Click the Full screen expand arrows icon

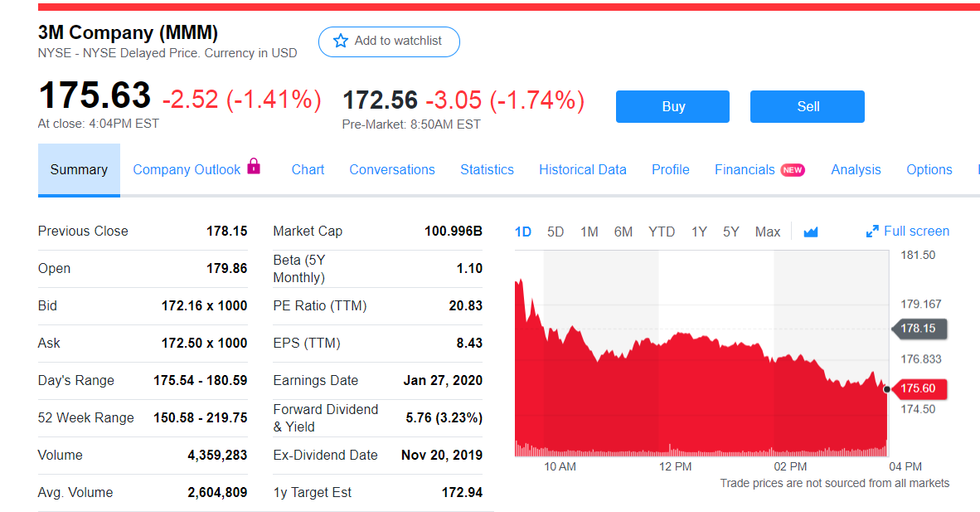pyautogui.click(x=872, y=232)
